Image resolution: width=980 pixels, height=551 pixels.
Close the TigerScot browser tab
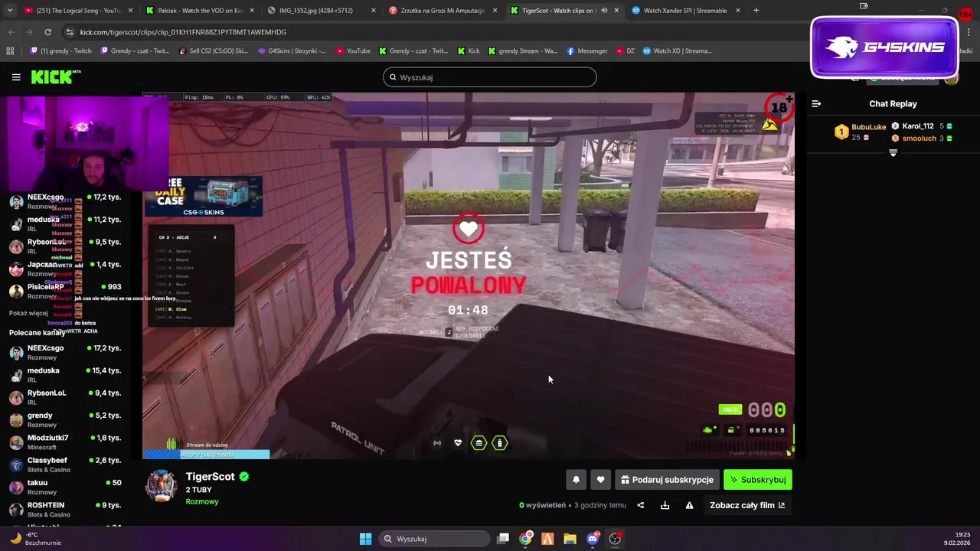(616, 11)
